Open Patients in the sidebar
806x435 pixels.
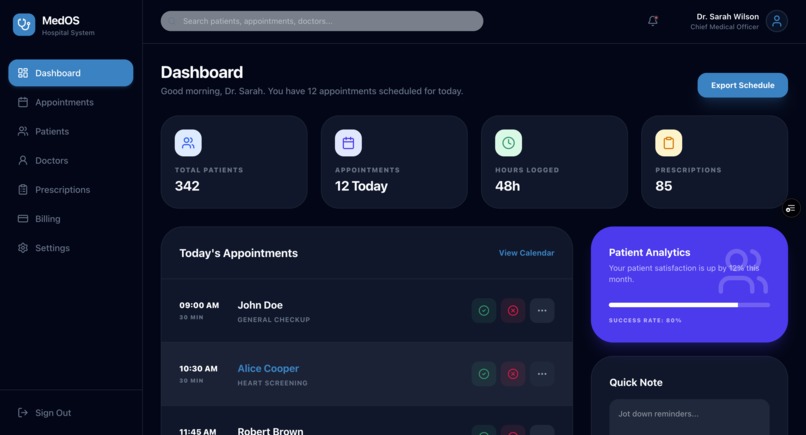coord(71,132)
